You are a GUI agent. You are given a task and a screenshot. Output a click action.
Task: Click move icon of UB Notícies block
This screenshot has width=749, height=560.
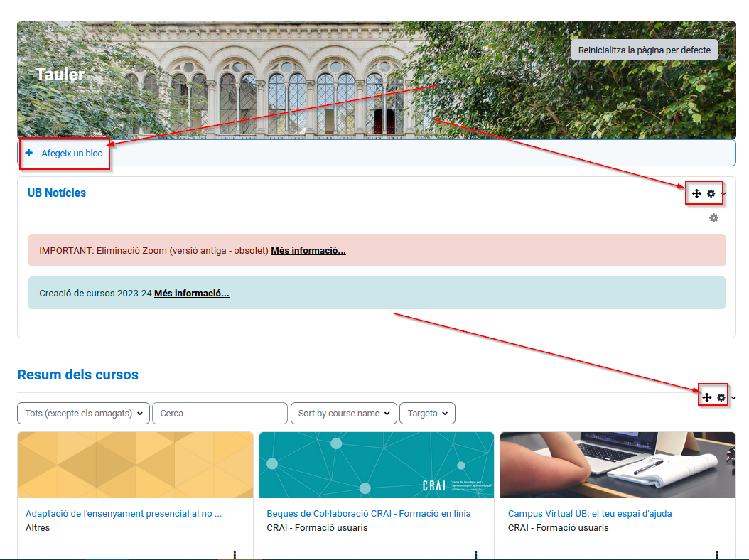click(x=696, y=193)
